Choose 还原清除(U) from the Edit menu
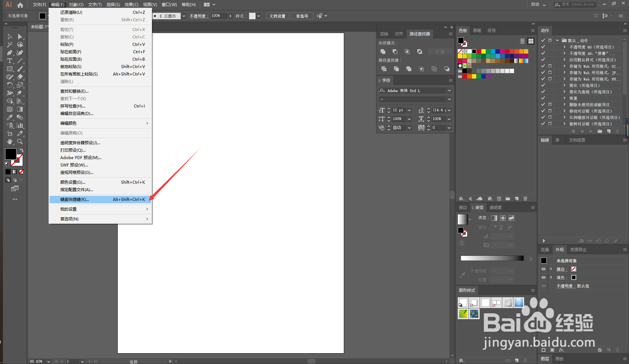The image size is (629, 364). [100, 12]
